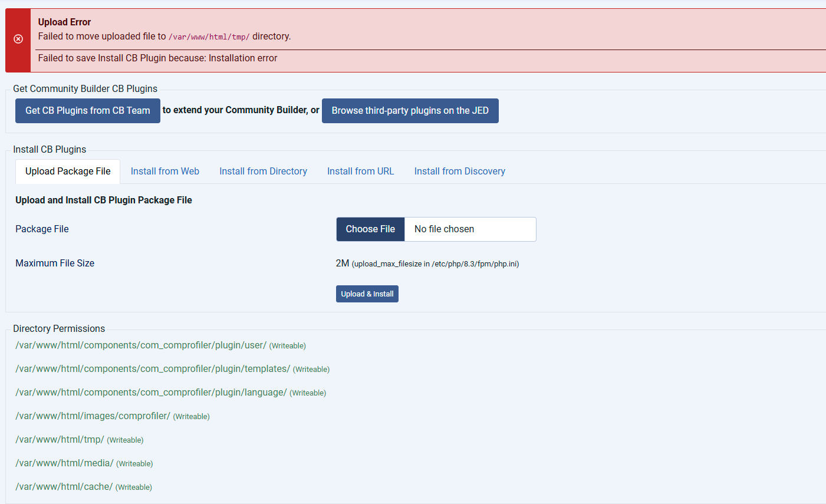Screen dimensions: 826x504
Task: Click the Maximum File Size label
Action: pyautogui.click(x=55, y=263)
